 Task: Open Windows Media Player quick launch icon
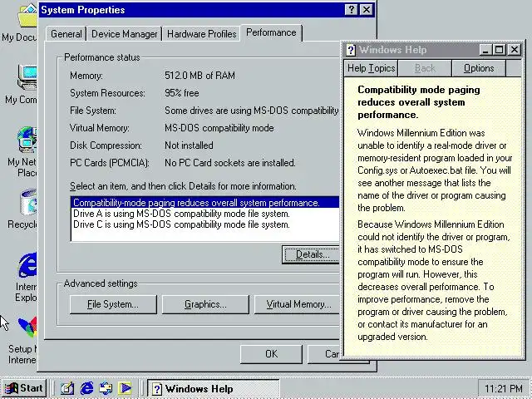(x=126, y=388)
